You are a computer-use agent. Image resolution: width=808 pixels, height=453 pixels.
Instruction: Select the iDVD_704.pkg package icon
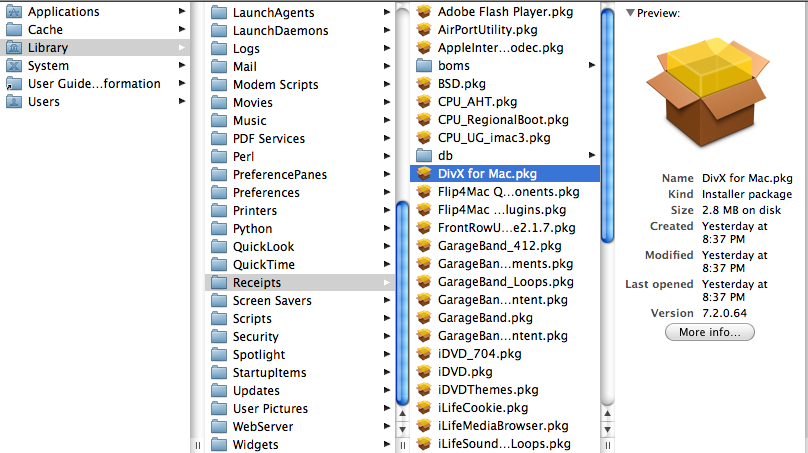pyautogui.click(x=424, y=354)
